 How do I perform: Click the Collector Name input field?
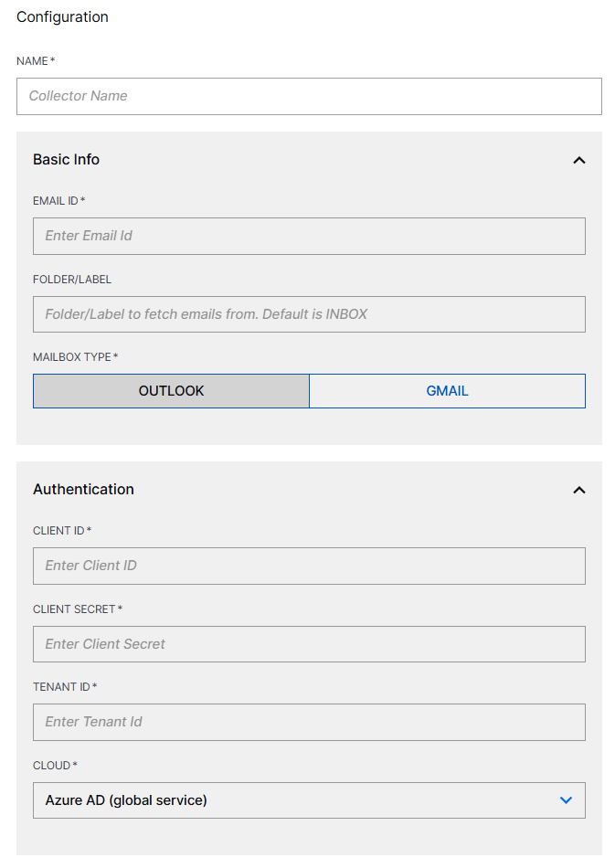click(309, 96)
